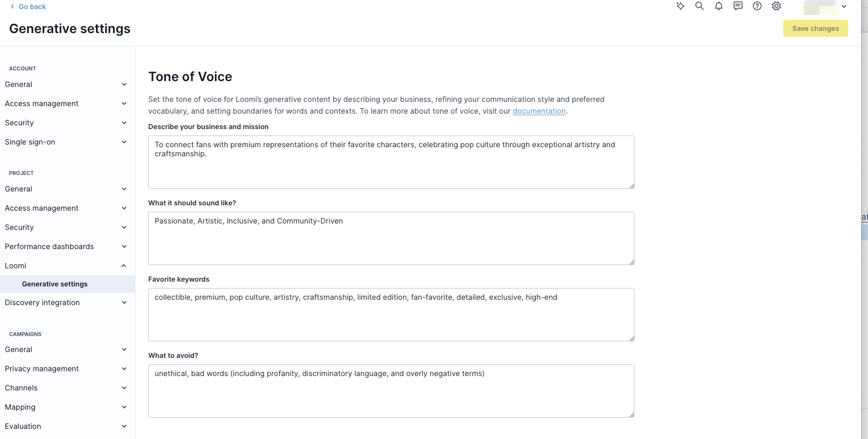
Task: Open the search tool
Action: point(700,6)
